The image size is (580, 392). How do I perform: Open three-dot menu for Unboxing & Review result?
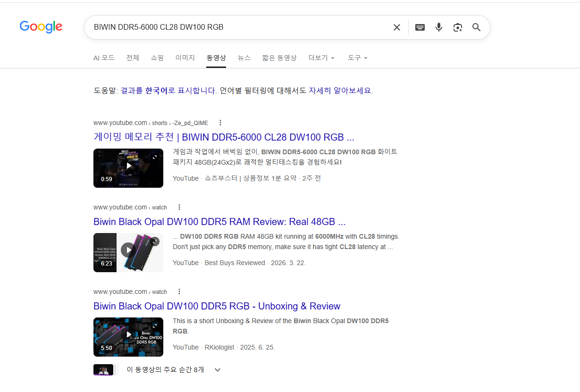click(x=179, y=292)
